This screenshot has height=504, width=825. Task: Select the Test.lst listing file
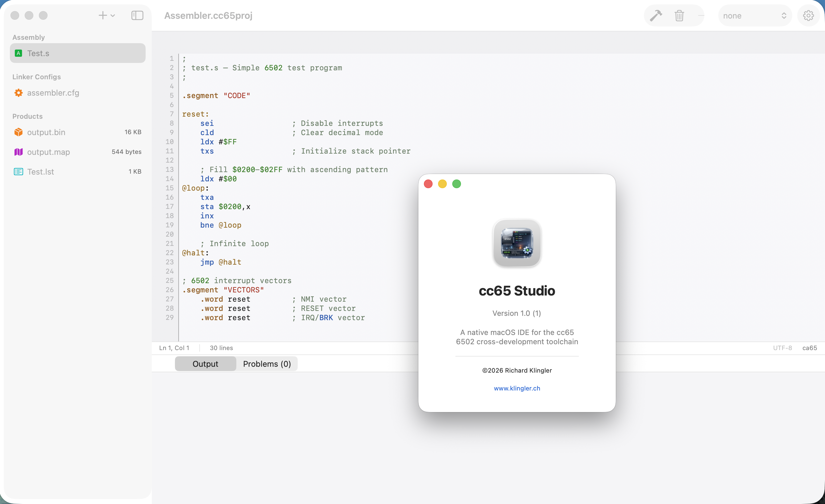[x=40, y=172]
